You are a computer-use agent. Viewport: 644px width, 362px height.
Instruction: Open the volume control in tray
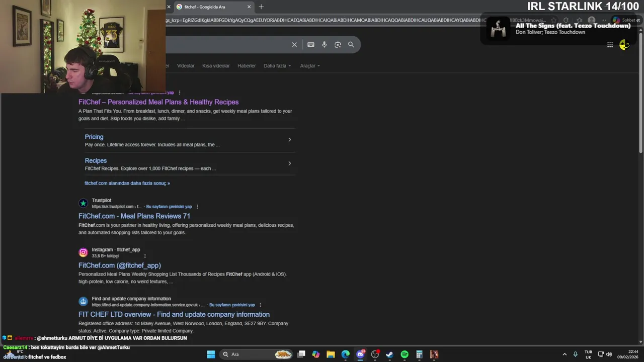[x=609, y=354]
